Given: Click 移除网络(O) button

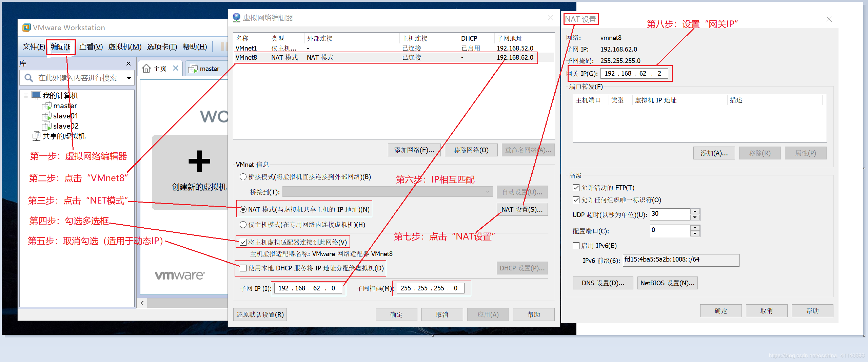Looking at the screenshot, I should (471, 150).
